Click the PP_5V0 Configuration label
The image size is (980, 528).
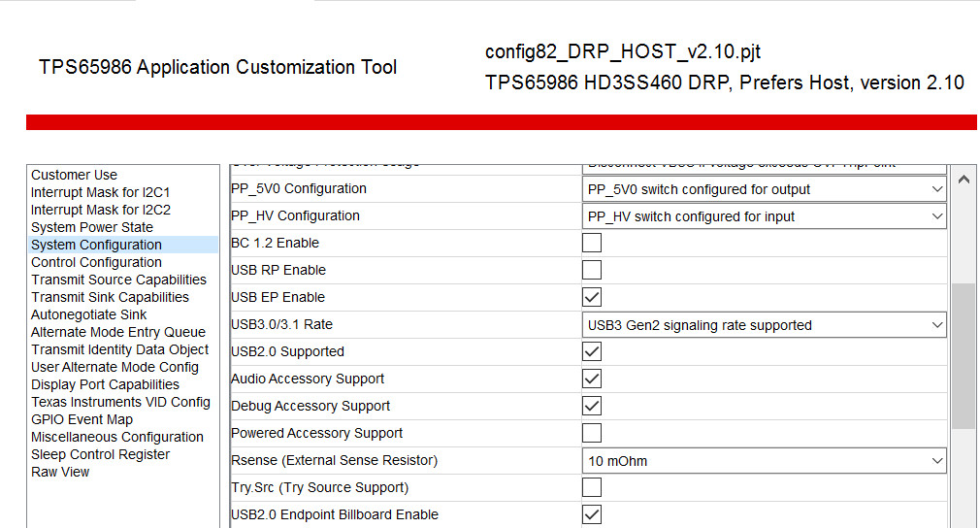point(299,188)
